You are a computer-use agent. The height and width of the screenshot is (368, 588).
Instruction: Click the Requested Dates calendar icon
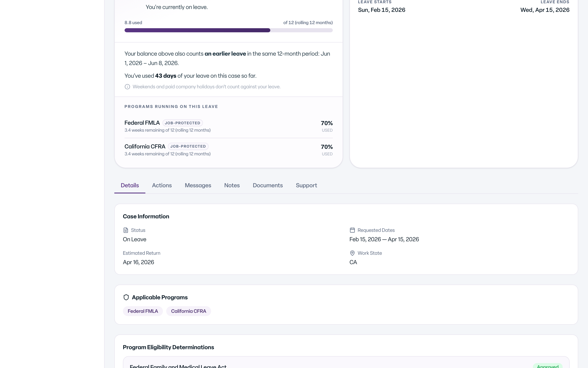click(352, 230)
